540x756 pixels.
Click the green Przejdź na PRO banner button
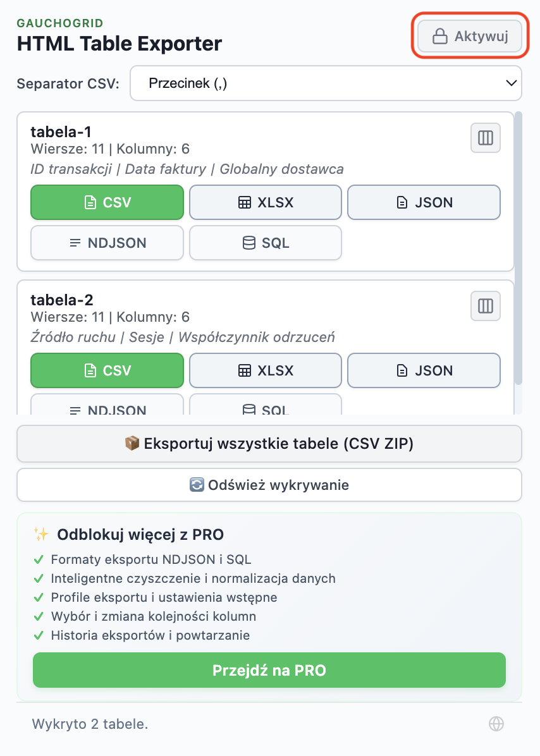click(269, 670)
